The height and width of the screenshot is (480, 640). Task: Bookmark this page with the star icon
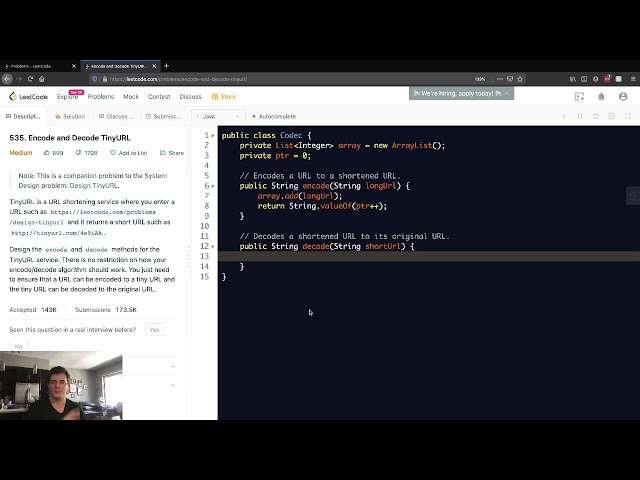coord(520,79)
